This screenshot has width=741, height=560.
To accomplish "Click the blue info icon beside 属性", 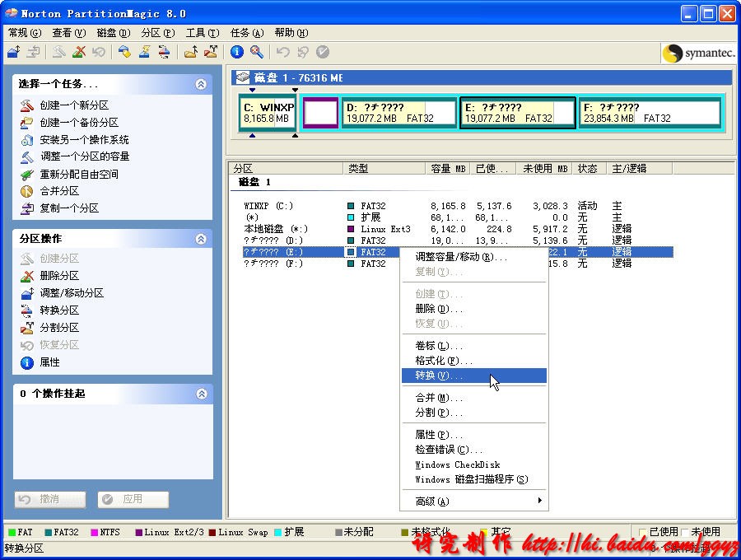I will tap(27, 362).
